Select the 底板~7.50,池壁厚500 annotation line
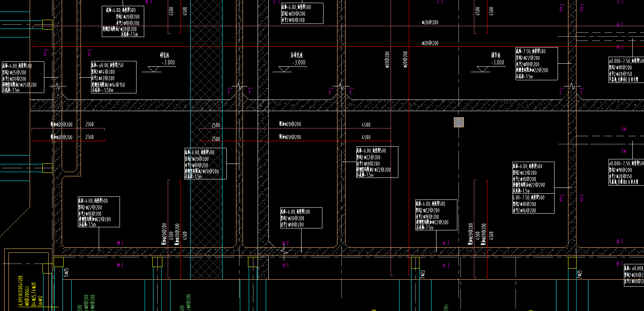 click(x=531, y=51)
